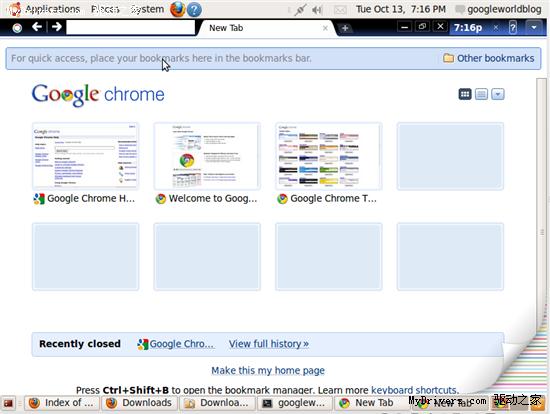Click View full history link
The width and height of the screenshot is (550, 414).
[x=269, y=344]
